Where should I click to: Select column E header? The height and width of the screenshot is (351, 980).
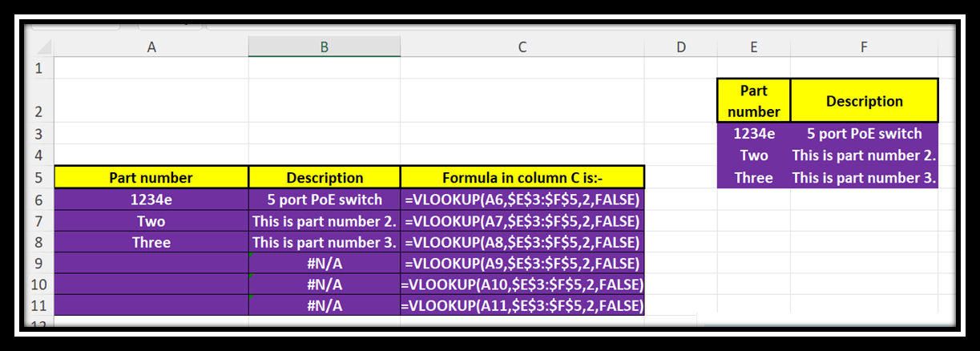[753, 47]
